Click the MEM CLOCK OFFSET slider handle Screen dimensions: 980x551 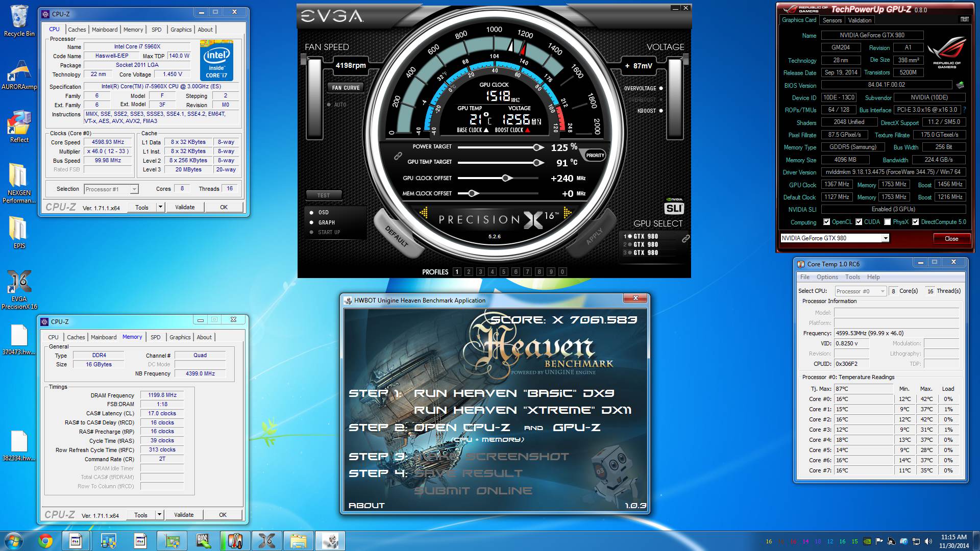[472, 193]
